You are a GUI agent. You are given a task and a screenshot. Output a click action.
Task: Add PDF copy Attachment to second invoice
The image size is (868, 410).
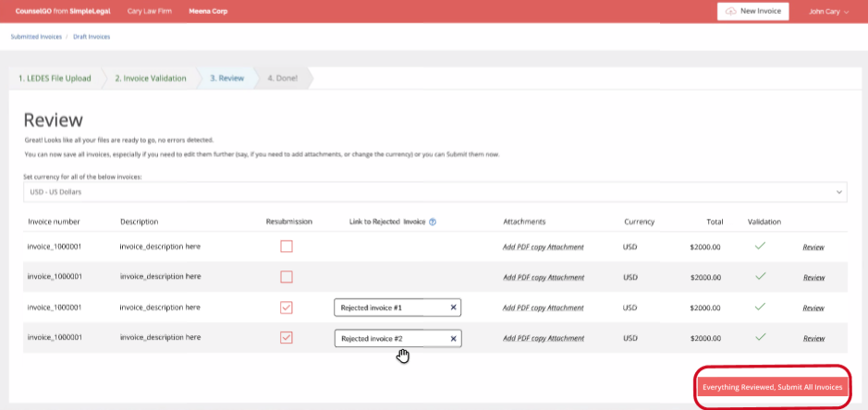pyautogui.click(x=544, y=277)
